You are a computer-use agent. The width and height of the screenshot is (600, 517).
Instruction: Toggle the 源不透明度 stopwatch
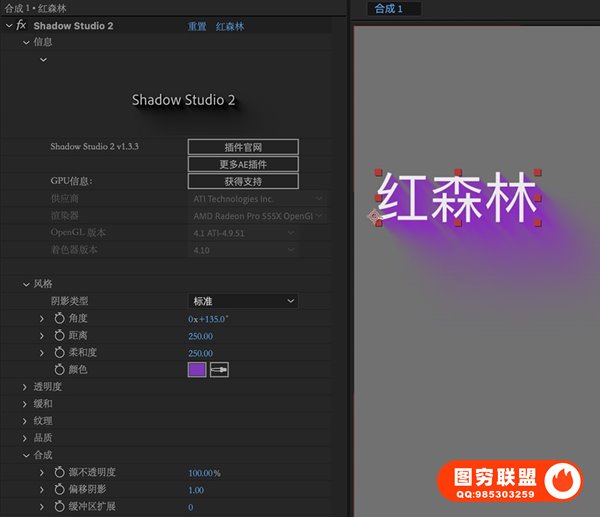(59, 472)
